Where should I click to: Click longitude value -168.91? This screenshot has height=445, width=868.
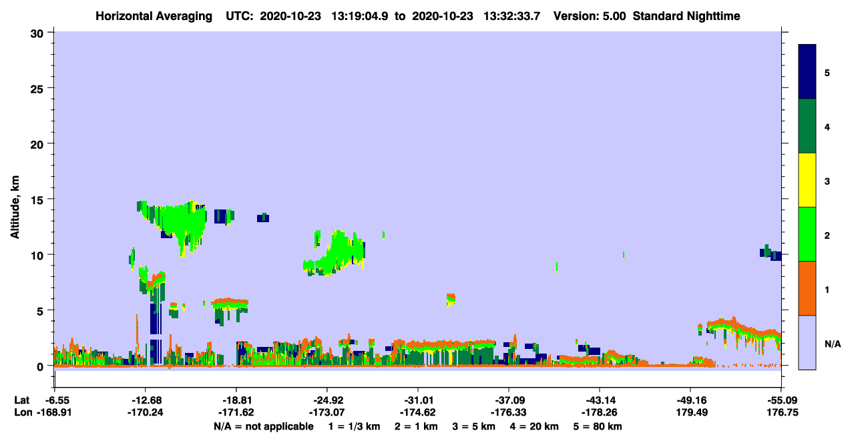point(55,412)
